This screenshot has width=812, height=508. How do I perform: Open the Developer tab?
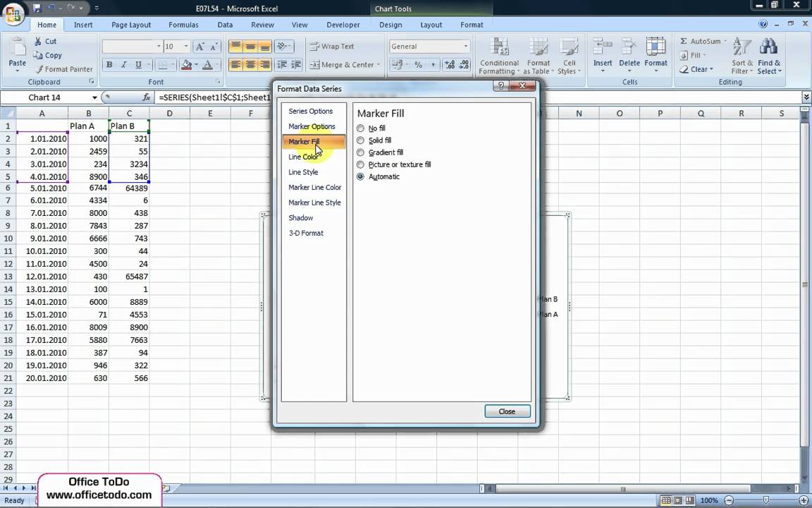343,25
